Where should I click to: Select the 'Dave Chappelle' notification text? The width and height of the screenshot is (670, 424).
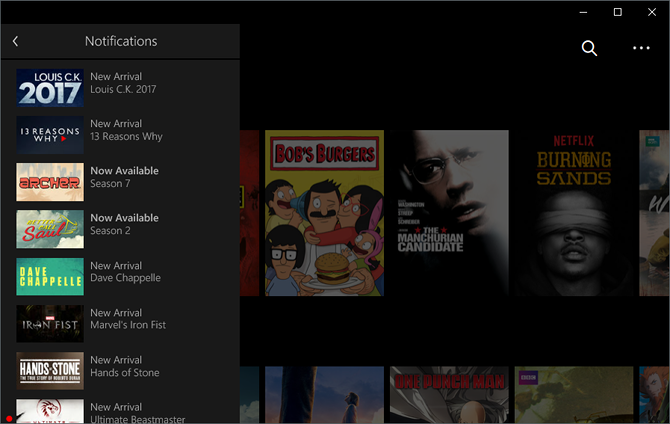126,278
